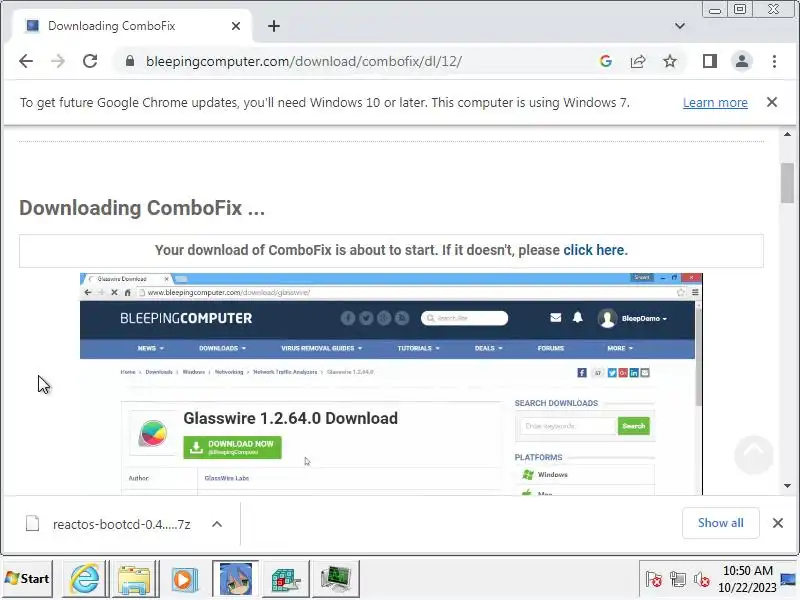800x600 pixels.
Task: Reload the ComboFix download page
Action: coord(90,61)
